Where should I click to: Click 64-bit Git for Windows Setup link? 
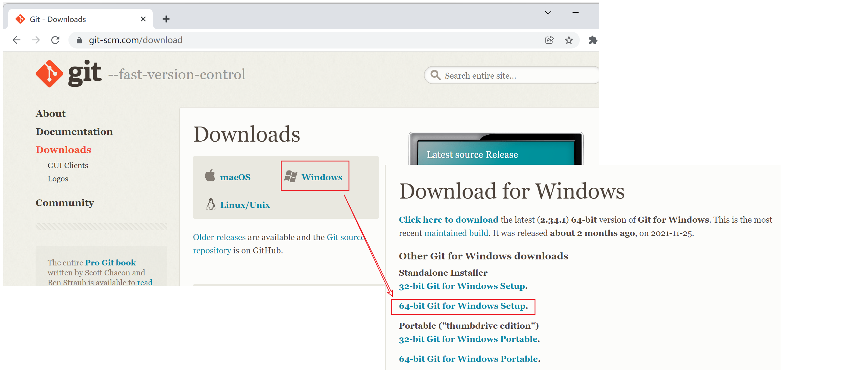pyautogui.click(x=462, y=305)
